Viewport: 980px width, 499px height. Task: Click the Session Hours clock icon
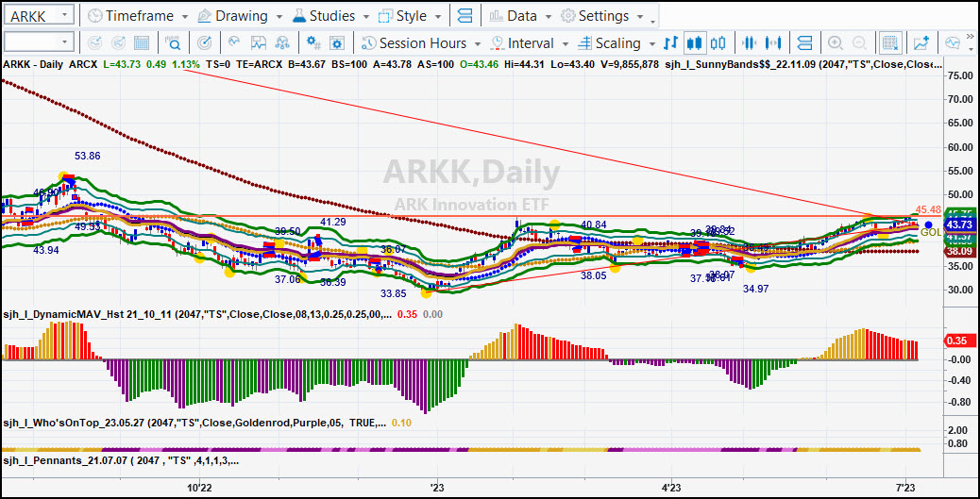click(369, 43)
